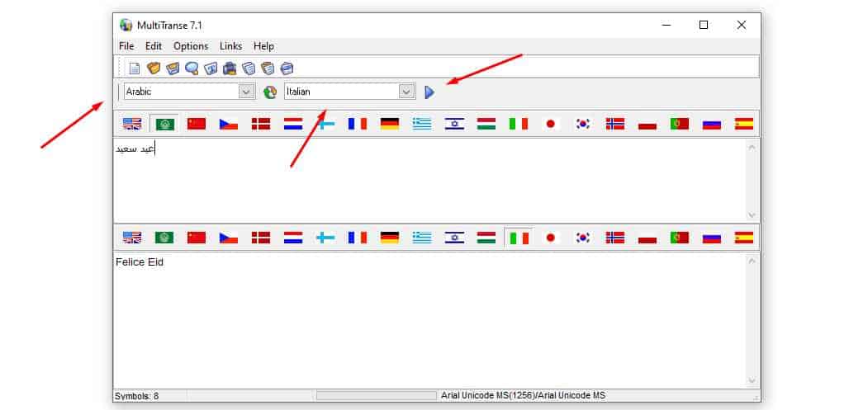
Task: Click the Print printer toolbar icon
Action: coord(230,68)
